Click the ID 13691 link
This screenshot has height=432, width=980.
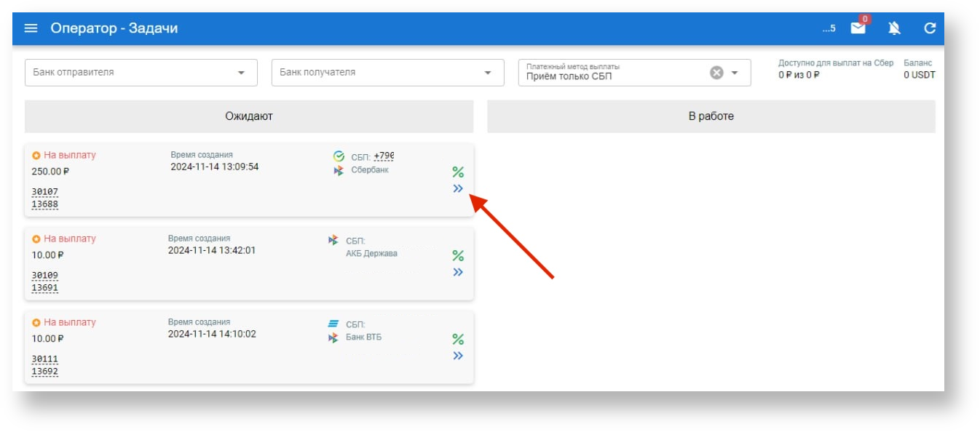coord(44,288)
